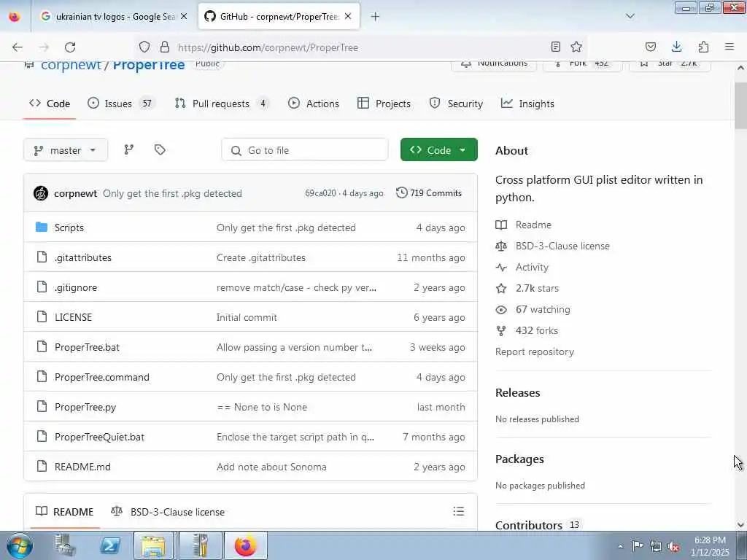Click corpnewt avatar in commit row
Viewport: 747px width, 560px height.
pos(41,193)
